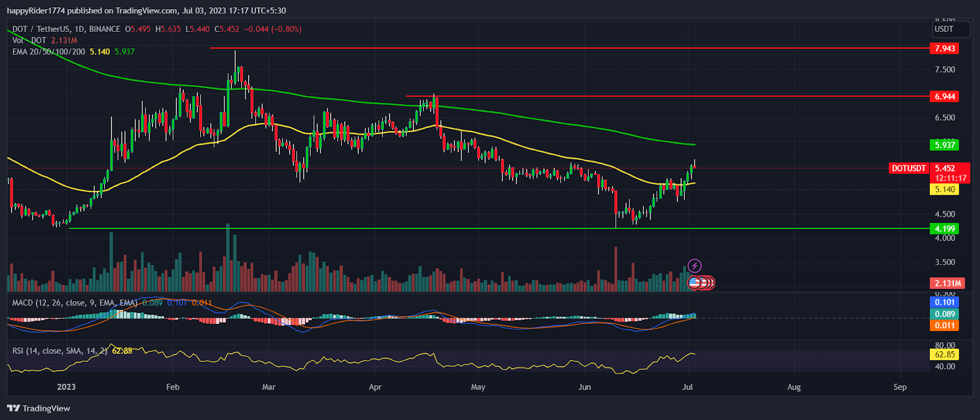Click the red 7.943 price label
Image resolution: width=980 pixels, height=420 pixels.
click(x=944, y=48)
